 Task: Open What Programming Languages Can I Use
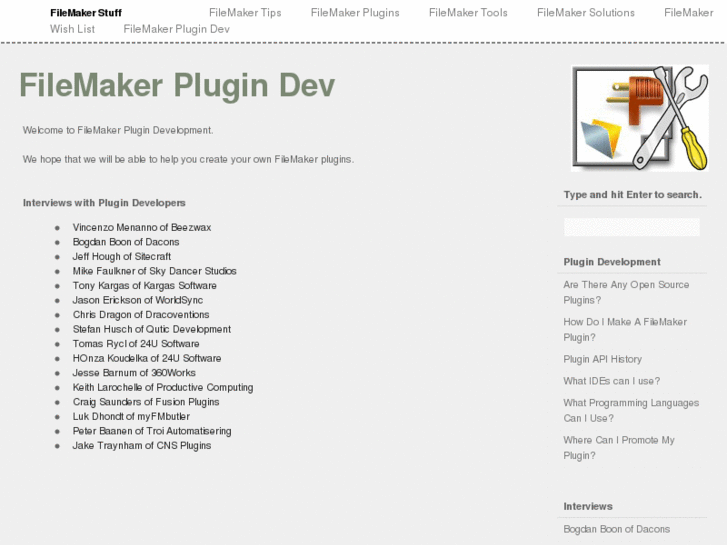631,410
